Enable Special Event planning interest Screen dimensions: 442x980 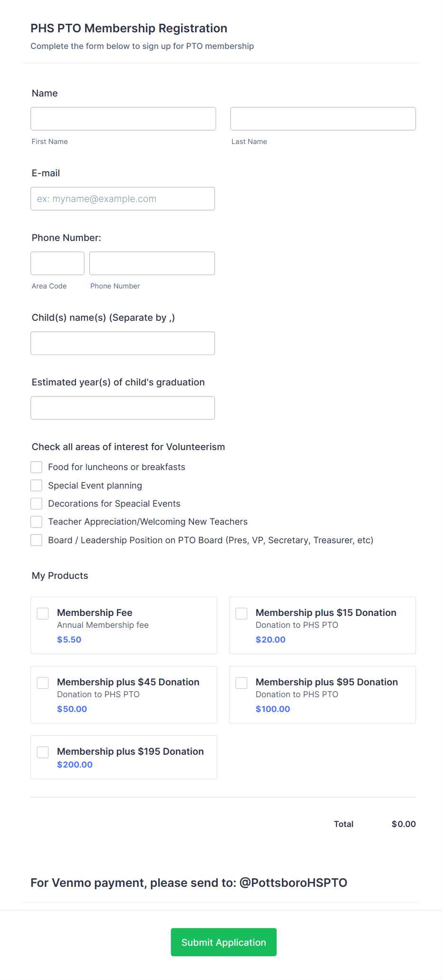tap(37, 485)
